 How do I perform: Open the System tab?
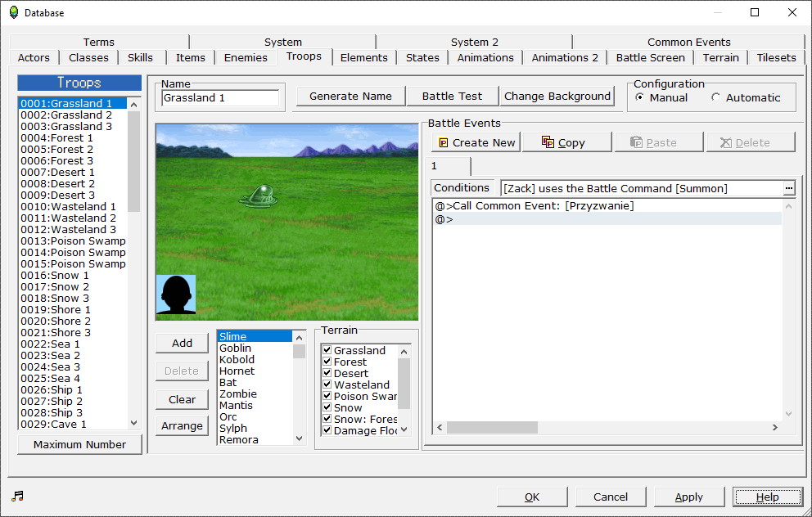coord(282,42)
